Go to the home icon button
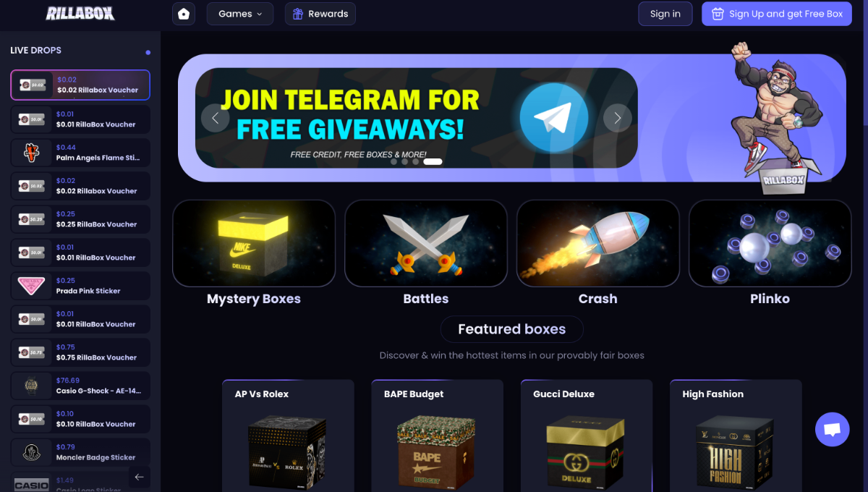 pos(184,14)
